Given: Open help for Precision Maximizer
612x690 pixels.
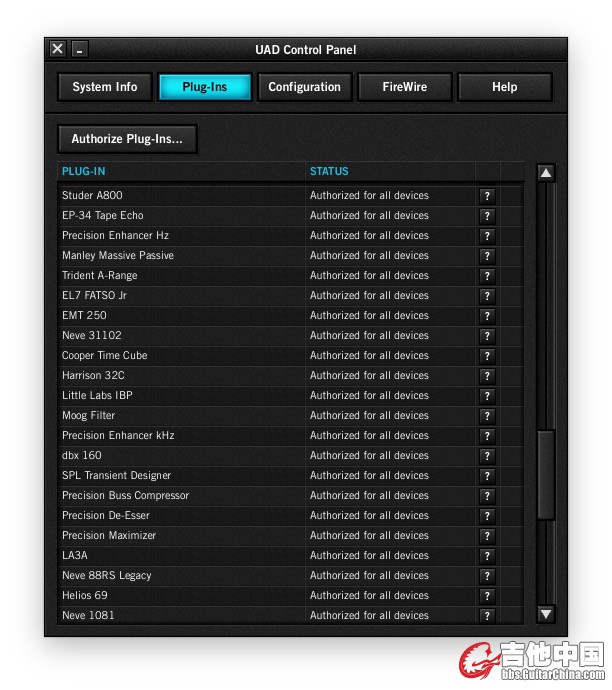Looking at the screenshot, I should tap(487, 536).
